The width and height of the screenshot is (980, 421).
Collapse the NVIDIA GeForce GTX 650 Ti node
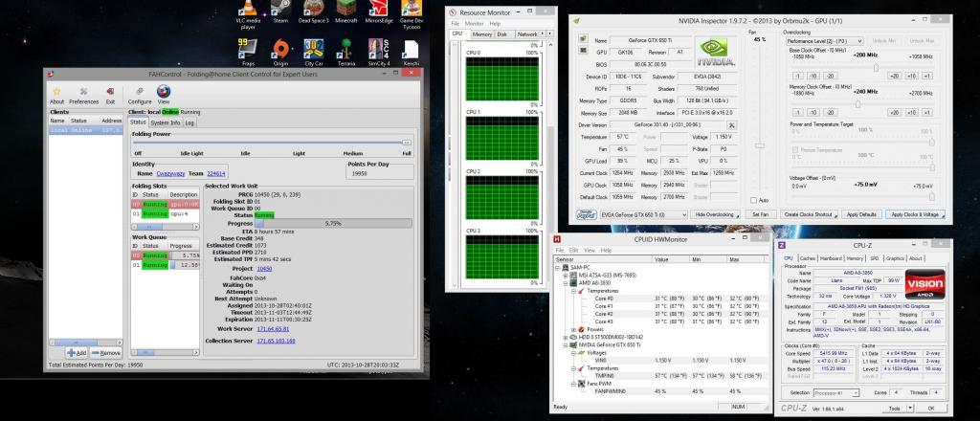tap(566, 344)
